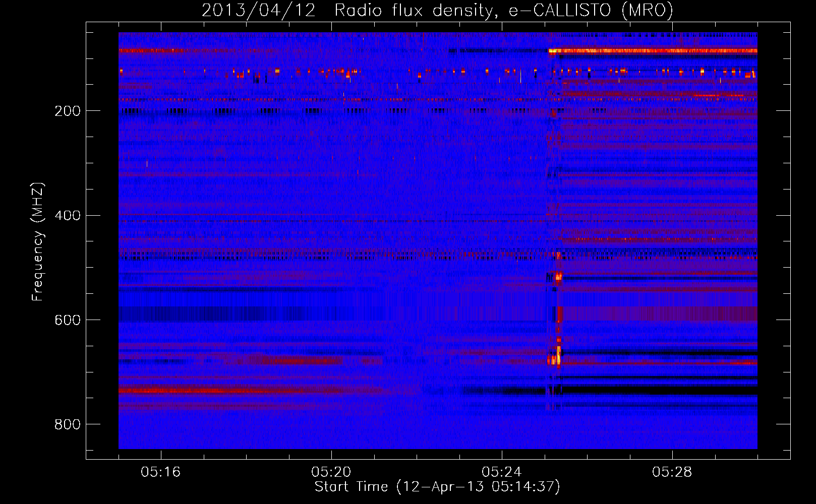Click the 05:24 time tick label

[x=502, y=472]
